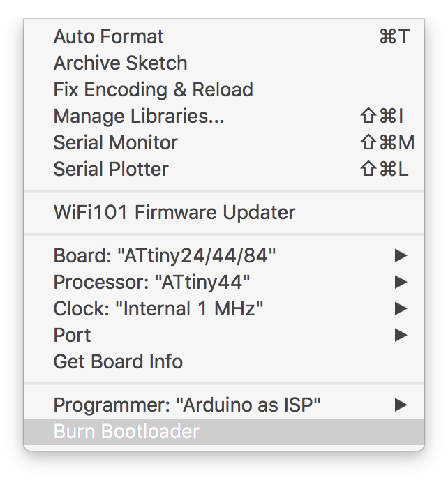Click the arrow icon beside Port
The width and height of the screenshot is (448, 480).
(x=401, y=335)
